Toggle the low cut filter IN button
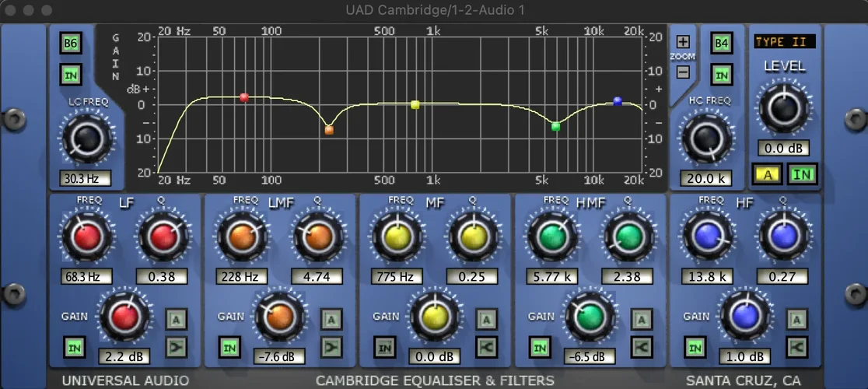868x389 pixels. coord(71,74)
